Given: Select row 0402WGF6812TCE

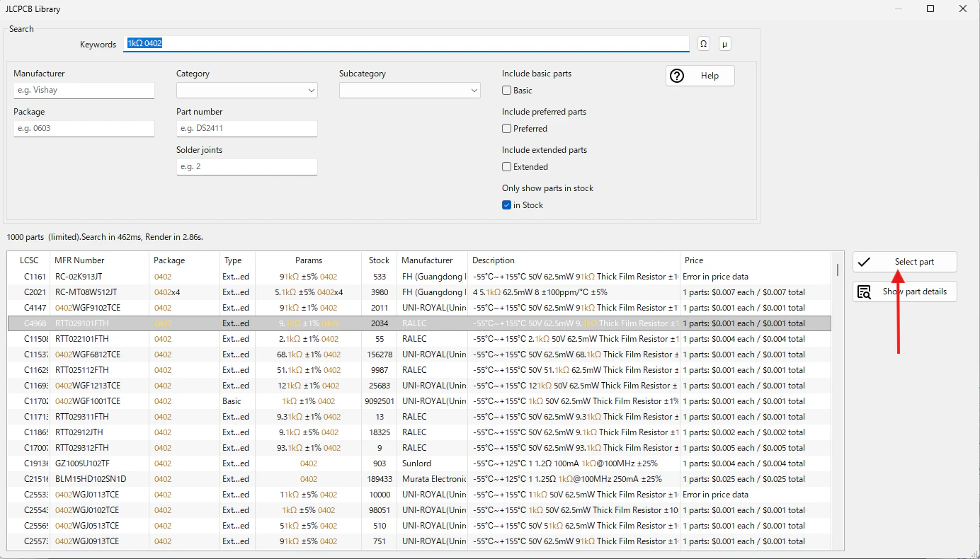Looking at the screenshot, I should tap(419, 355).
